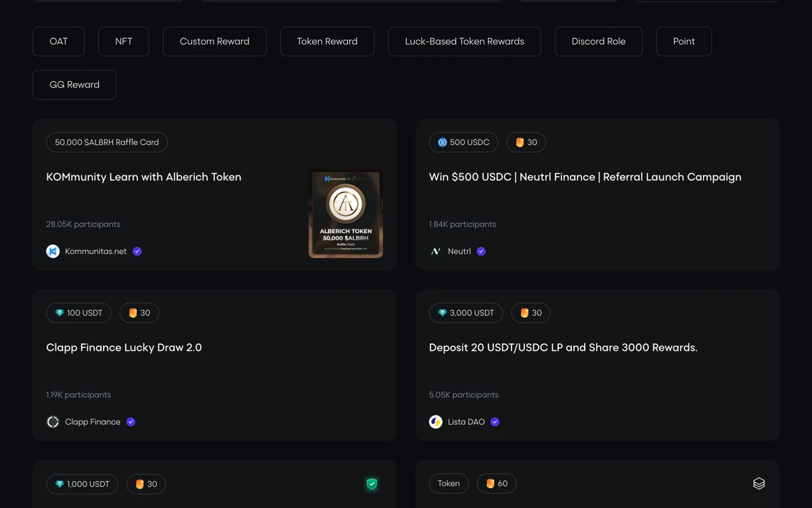The height and width of the screenshot is (508, 812).
Task: Filter by Luck-Based Token Rewards
Action: pyautogui.click(x=464, y=41)
